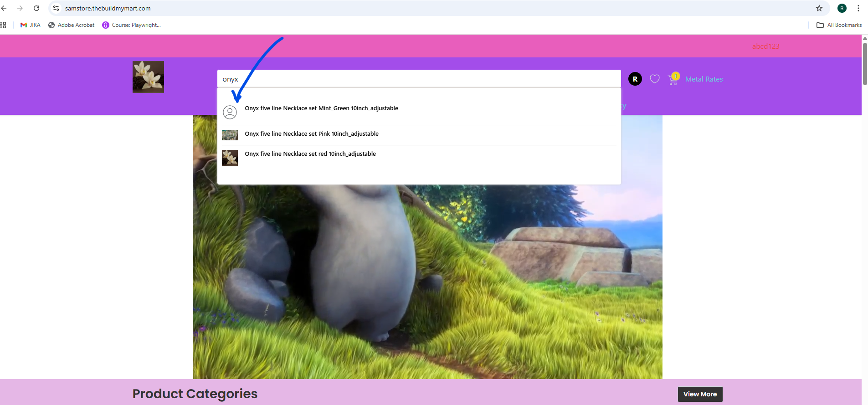
Task: Click the Mint_Green suggestion placeholder icon
Action: coord(230,112)
